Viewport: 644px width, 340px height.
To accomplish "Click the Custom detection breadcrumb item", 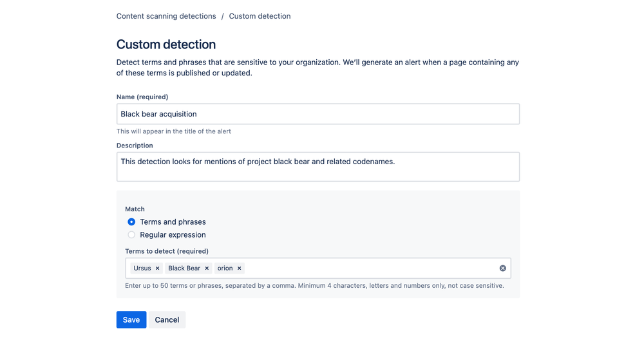I will (260, 16).
